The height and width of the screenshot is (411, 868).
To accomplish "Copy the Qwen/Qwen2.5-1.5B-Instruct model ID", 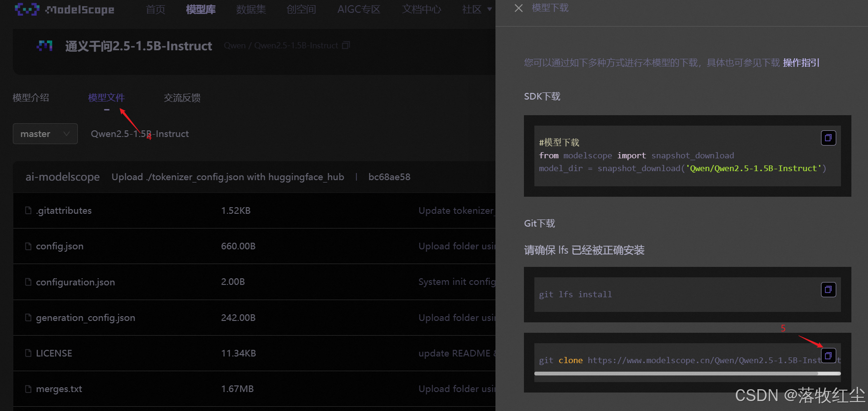I will pos(346,46).
